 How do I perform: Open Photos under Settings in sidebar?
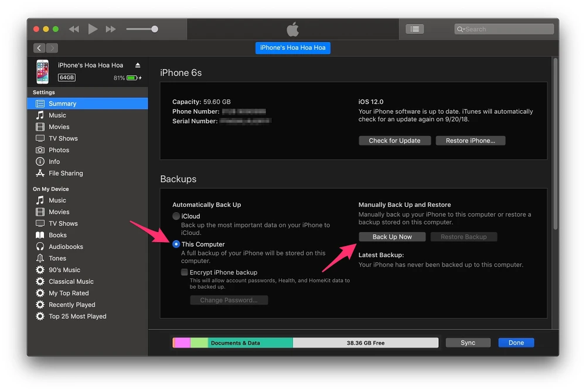59,150
